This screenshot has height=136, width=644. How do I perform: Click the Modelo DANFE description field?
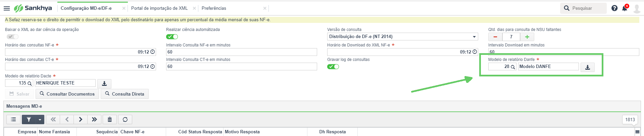coord(548,66)
